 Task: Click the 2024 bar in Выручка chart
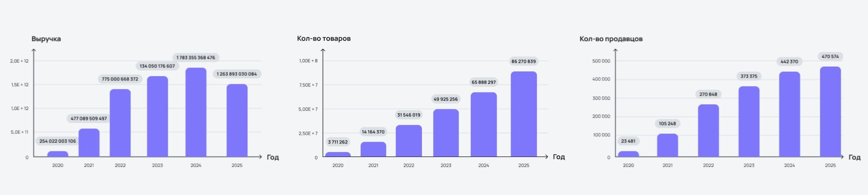pyautogui.click(x=196, y=112)
